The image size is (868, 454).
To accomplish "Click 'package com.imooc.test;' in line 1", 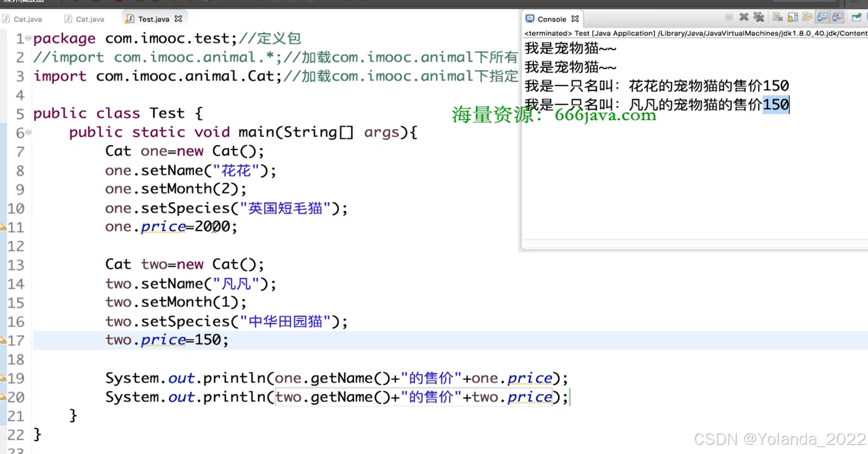I will 135,39.
